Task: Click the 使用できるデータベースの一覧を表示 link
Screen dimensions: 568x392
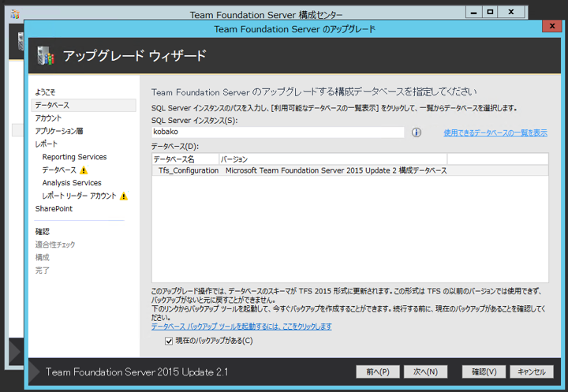Action: point(495,133)
